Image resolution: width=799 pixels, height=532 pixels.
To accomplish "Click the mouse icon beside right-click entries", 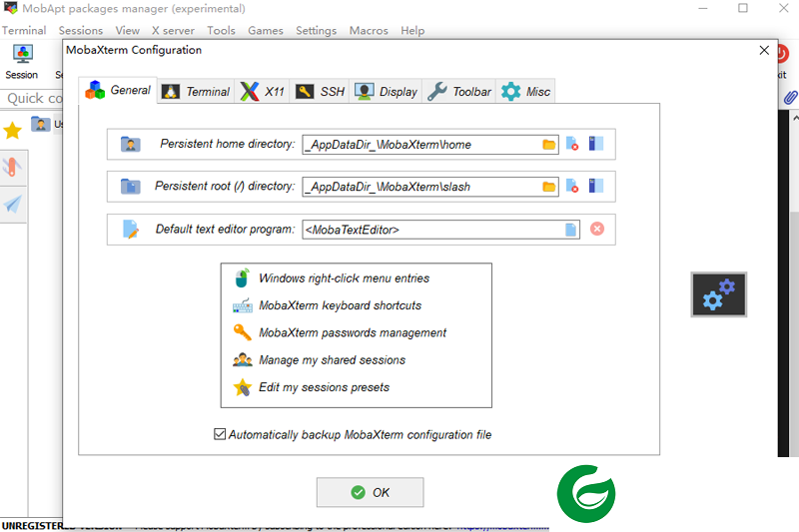I will coord(242,277).
